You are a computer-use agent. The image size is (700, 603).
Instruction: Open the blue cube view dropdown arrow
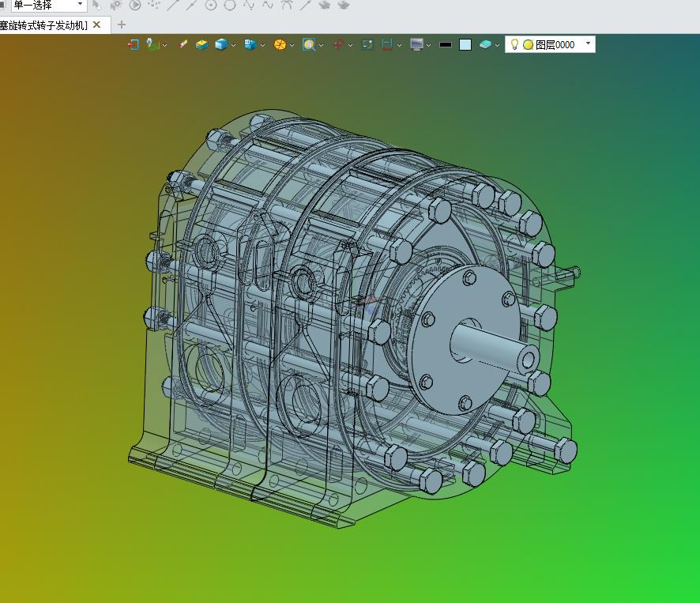tap(233, 45)
